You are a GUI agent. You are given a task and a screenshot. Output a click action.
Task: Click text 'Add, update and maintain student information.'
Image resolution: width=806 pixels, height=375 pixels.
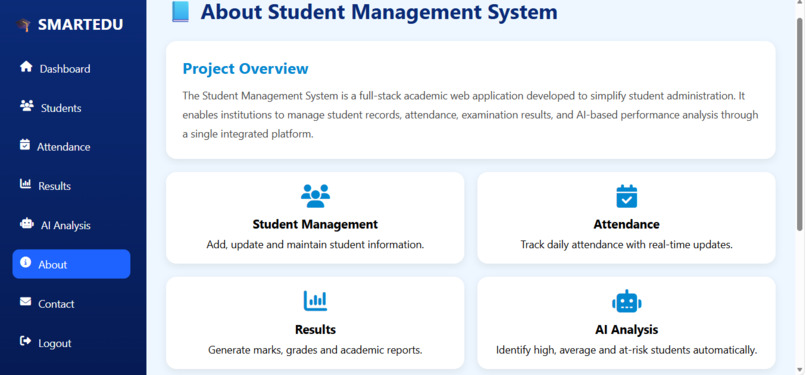[315, 245]
